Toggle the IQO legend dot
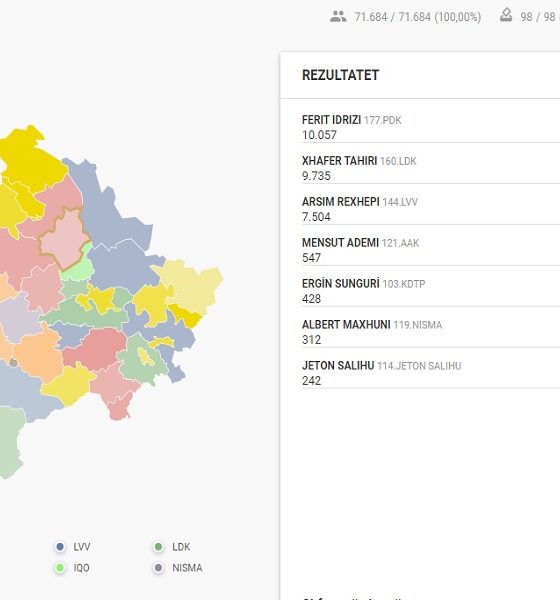 click(x=60, y=567)
